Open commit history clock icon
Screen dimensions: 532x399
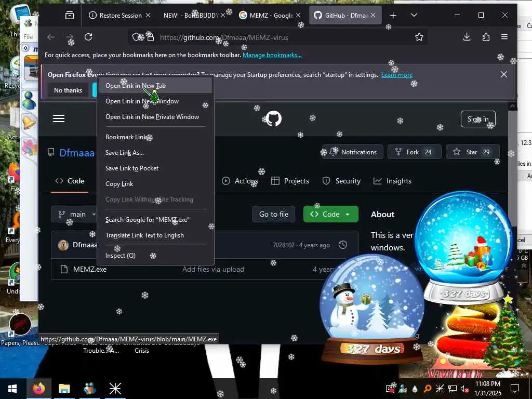pyautogui.click(x=343, y=245)
